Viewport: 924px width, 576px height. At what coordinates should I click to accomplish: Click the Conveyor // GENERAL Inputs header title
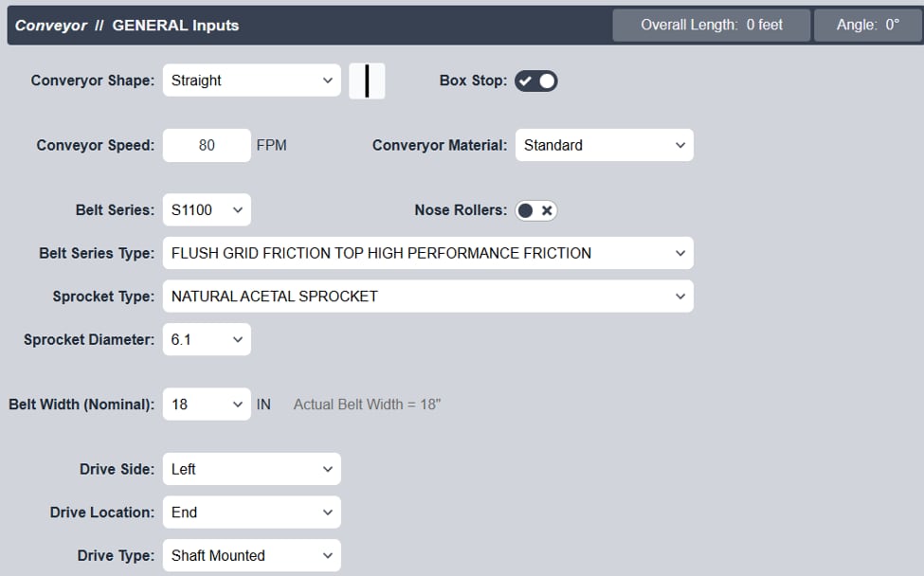(x=127, y=26)
